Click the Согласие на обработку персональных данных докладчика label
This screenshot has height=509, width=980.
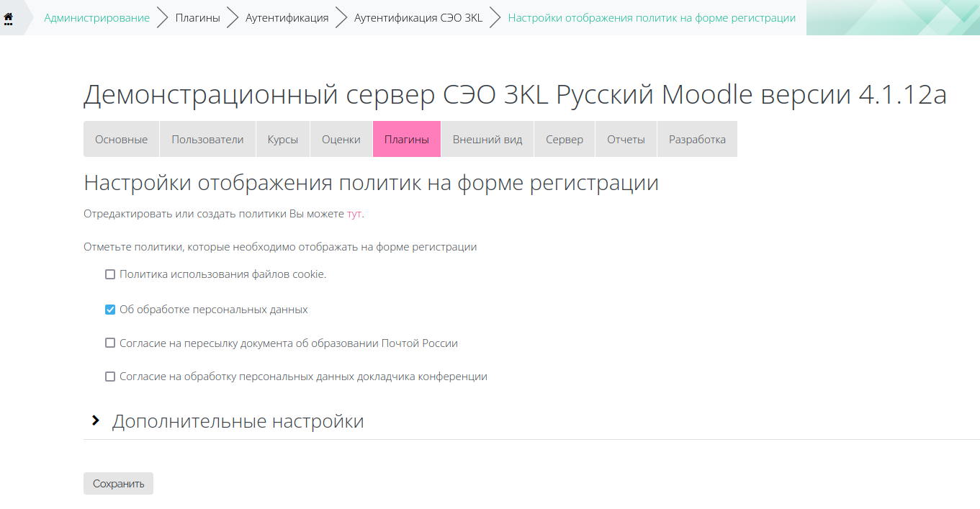(303, 377)
